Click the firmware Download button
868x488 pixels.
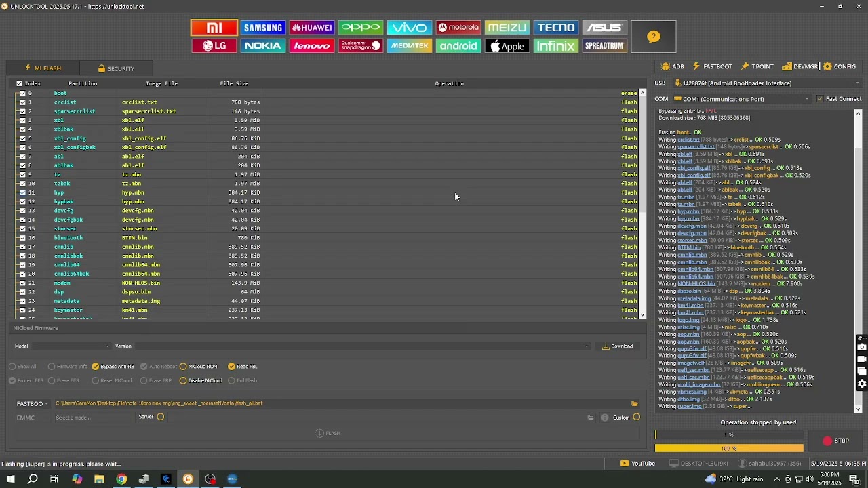(x=618, y=346)
